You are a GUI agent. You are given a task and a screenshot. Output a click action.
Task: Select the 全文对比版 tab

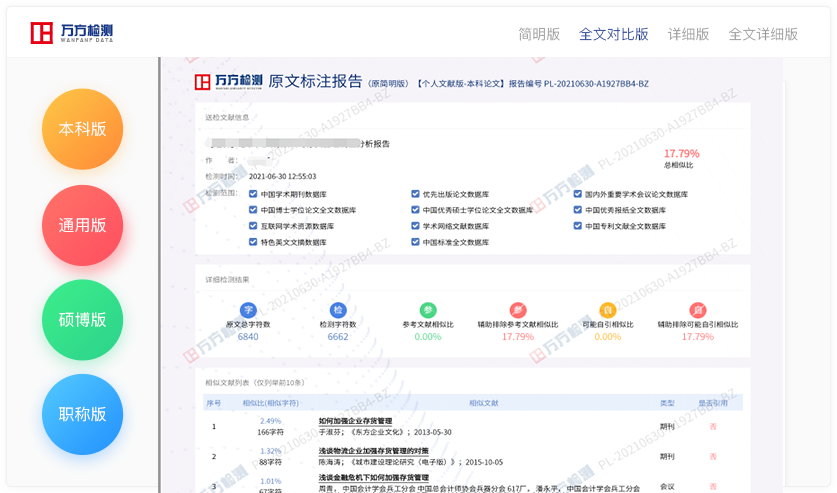pos(614,34)
